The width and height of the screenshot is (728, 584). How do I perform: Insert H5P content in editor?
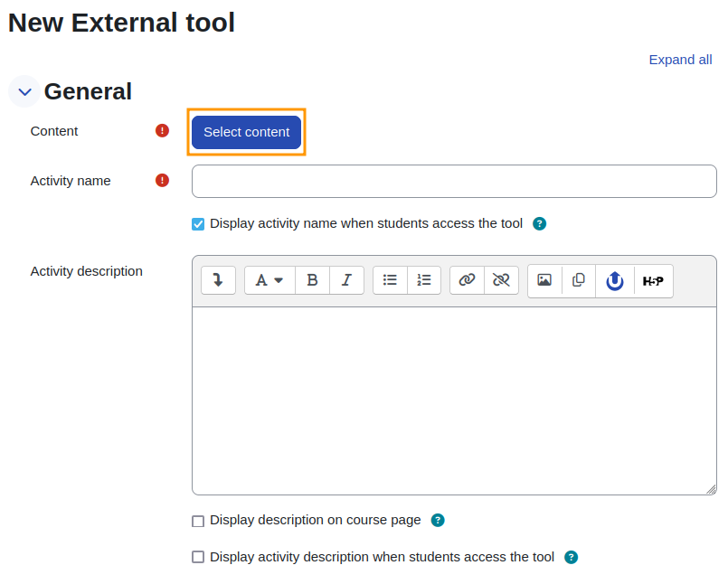[x=653, y=281]
